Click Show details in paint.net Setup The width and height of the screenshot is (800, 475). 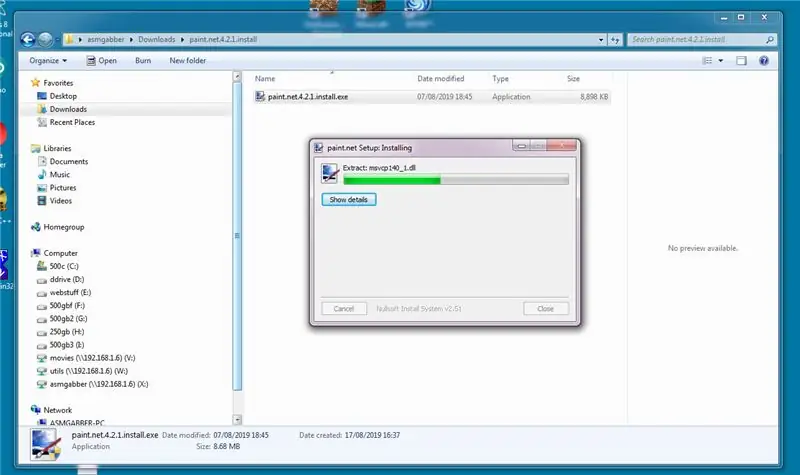(x=349, y=199)
